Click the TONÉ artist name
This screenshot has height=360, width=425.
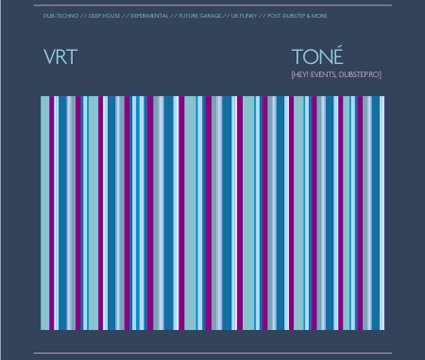pyautogui.click(x=317, y=56)
